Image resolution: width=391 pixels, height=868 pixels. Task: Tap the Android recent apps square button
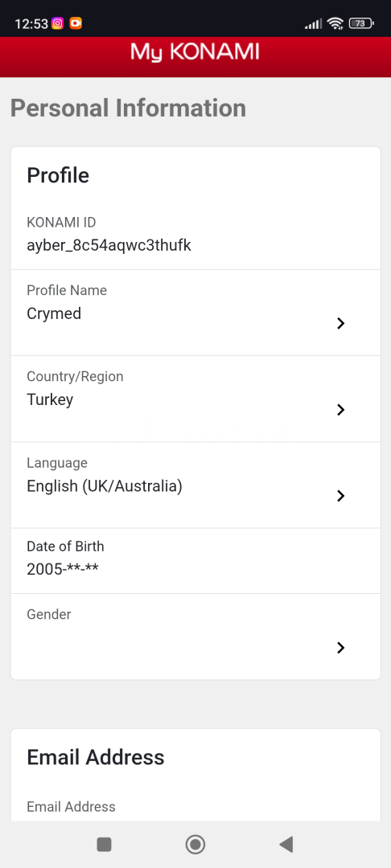[104, 844]
